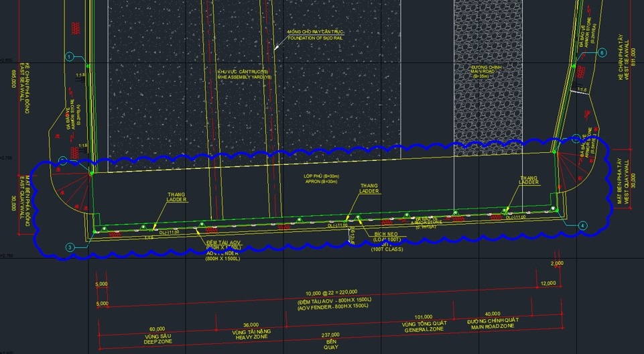Select the "MAIN ROAD ZONE" label
This screenshot has width=644, height=354.
pyautogui.click(x=493, y=326)
